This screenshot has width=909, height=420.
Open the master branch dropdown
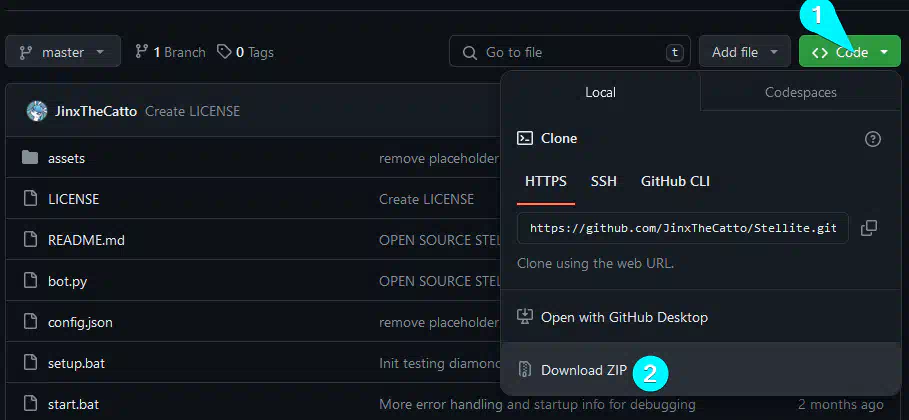pos(63,52)
